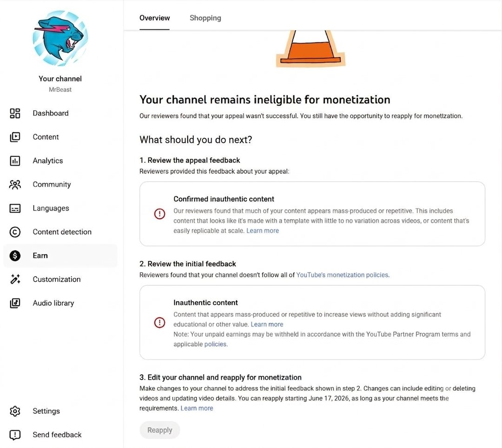502x448 pixels.
Task: Open the Dashboard icon in sidebar
Action: (x=15, y=113)
